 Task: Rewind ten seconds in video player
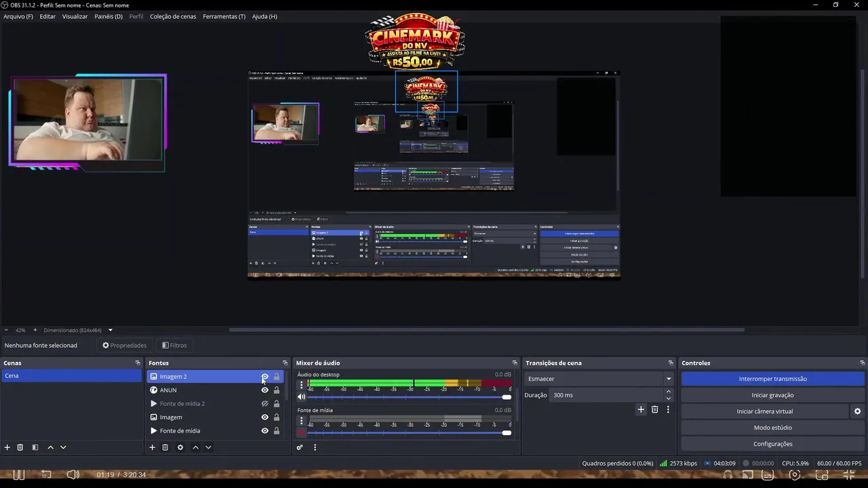point(46,475)
